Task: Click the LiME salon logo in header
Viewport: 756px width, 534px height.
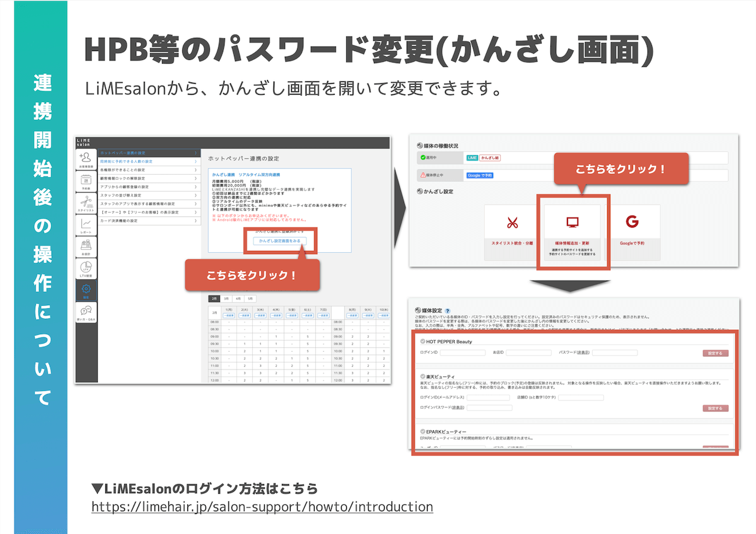Action: pos(83,142)
